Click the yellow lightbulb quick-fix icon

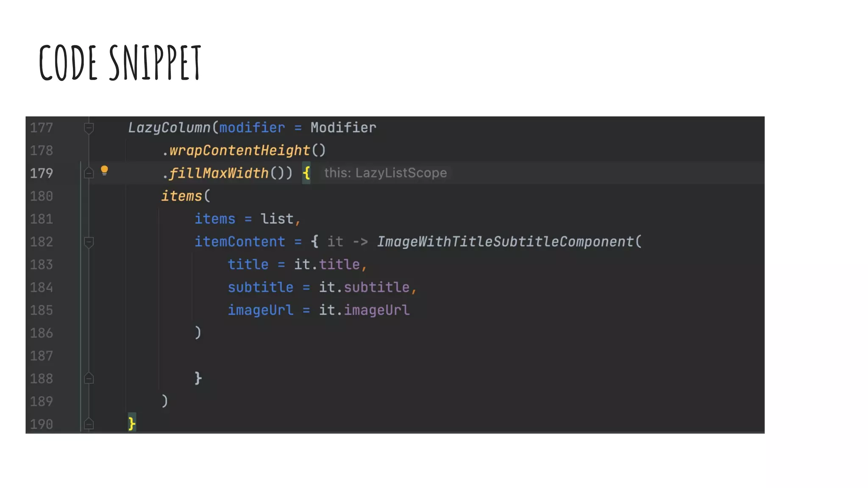(x=104, y=171)
